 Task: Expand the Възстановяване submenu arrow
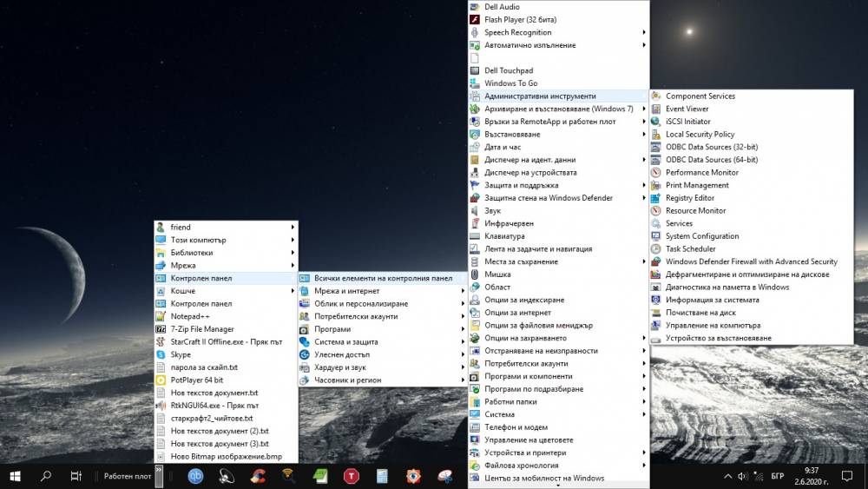coord(644,134)
